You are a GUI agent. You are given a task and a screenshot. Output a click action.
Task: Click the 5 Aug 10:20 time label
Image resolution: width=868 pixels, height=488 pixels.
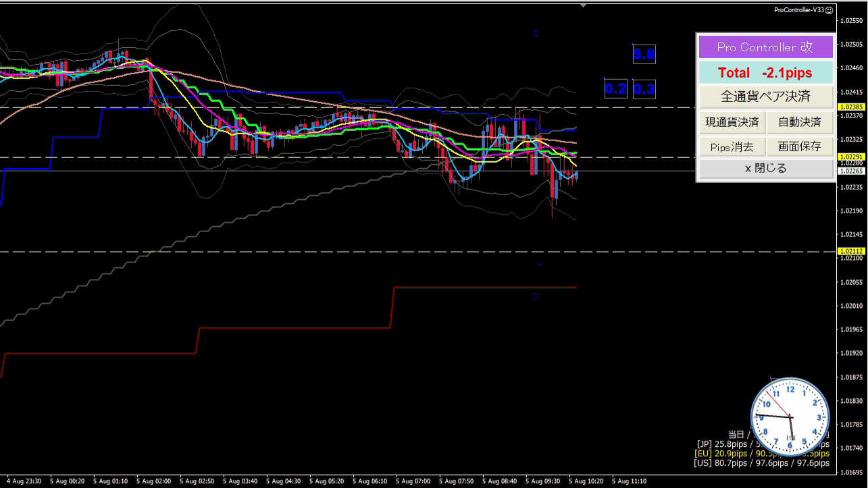[x=586, y=482]
